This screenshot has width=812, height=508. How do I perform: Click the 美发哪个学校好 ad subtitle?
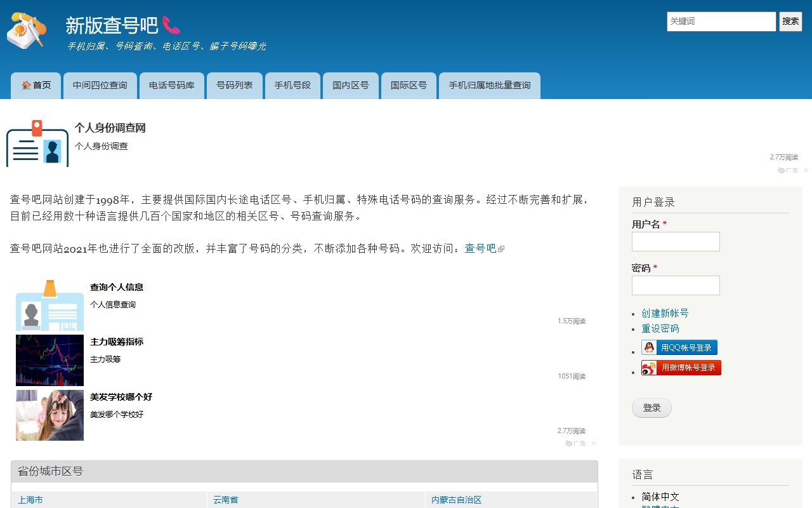click(117, 415)
